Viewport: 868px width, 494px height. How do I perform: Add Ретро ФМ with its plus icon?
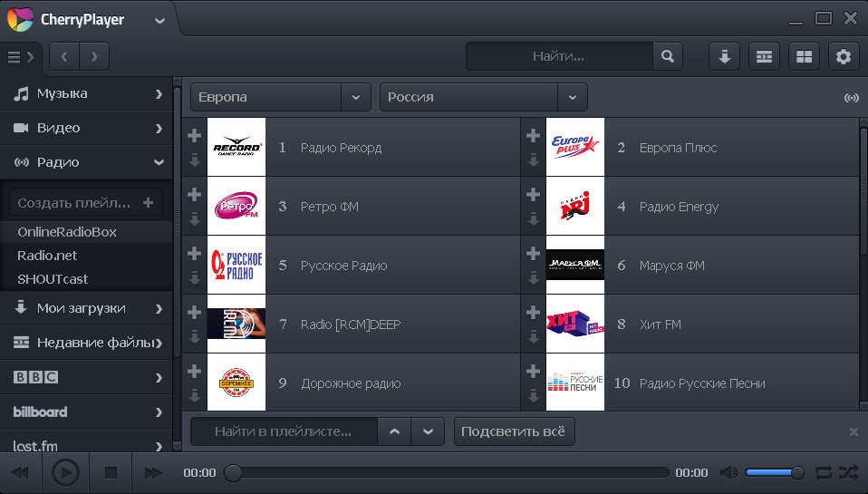point(194,194)
